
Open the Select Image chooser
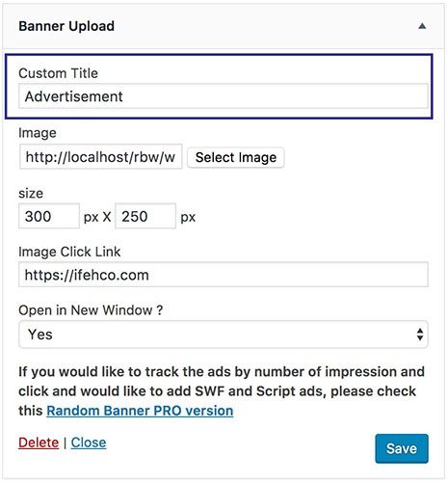(236, 157)
